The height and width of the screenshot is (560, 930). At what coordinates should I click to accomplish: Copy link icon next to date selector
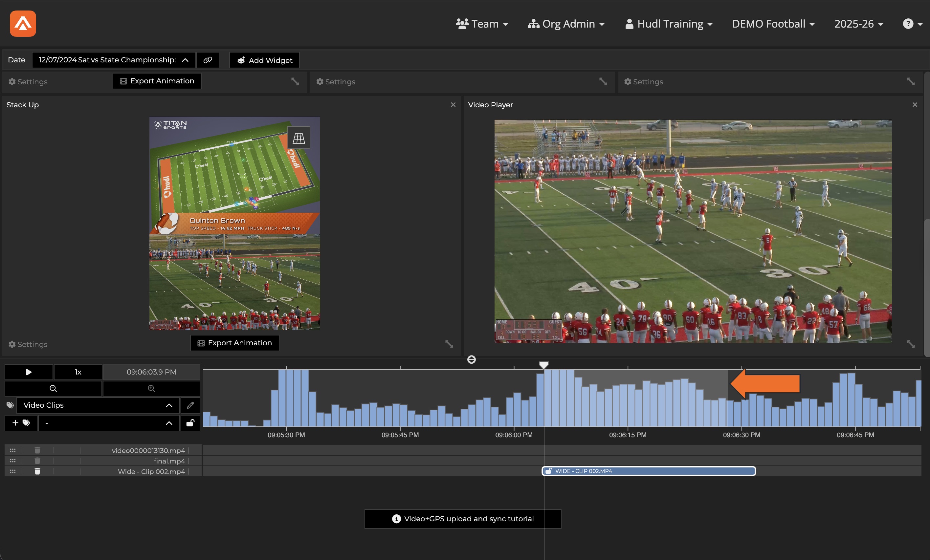[x=208, y=60]
